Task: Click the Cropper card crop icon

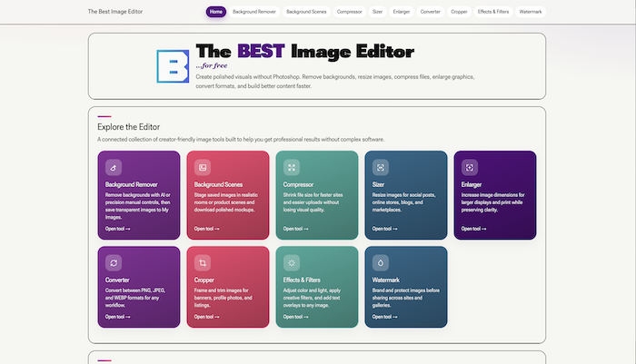Action: [203, 262]
